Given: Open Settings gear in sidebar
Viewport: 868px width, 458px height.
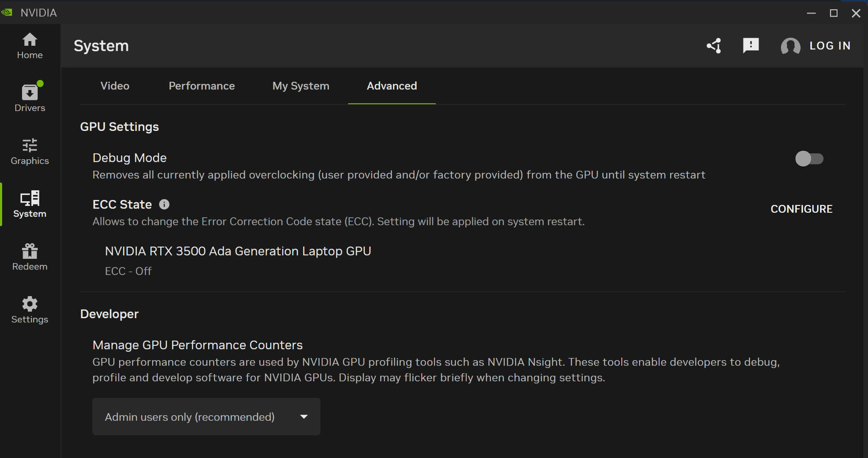Looking at the screenshot, I should point(30,310).
